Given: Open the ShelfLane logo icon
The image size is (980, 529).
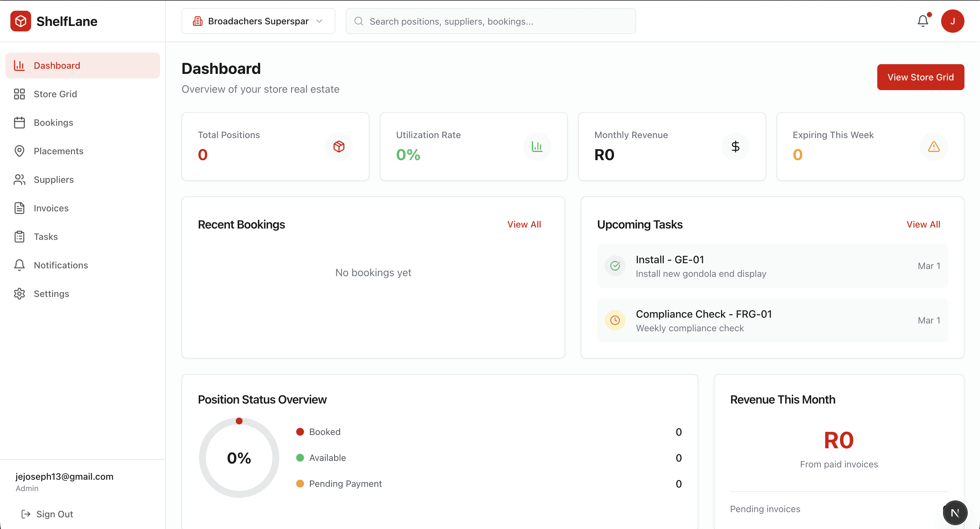Looking at the screenshot, I should pyautogui.click(x=21, y=21).
